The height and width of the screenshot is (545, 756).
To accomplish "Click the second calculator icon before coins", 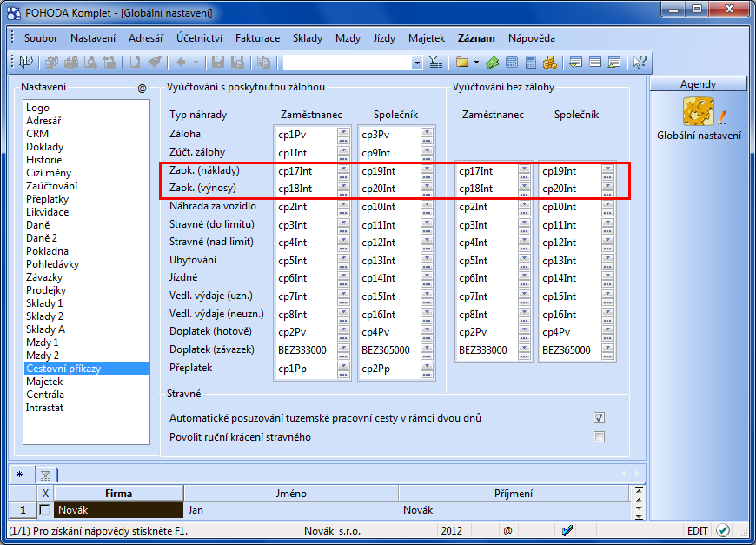I will coord(531,62).
